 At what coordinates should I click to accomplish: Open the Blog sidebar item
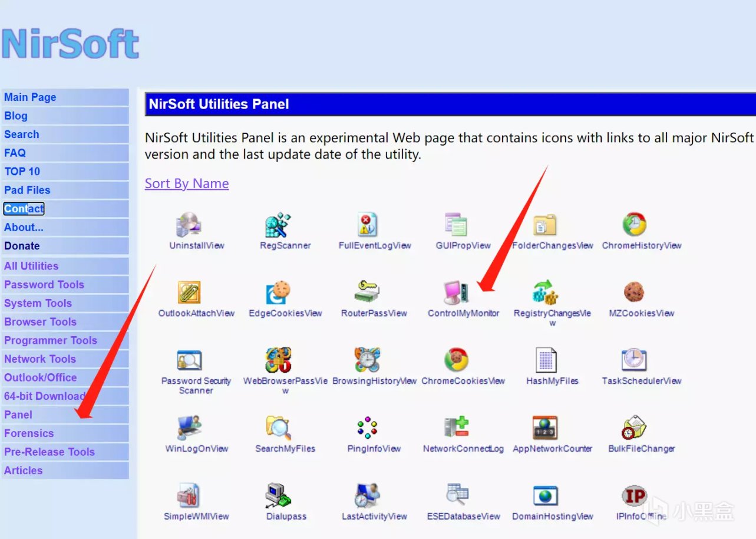pos(65,116)
